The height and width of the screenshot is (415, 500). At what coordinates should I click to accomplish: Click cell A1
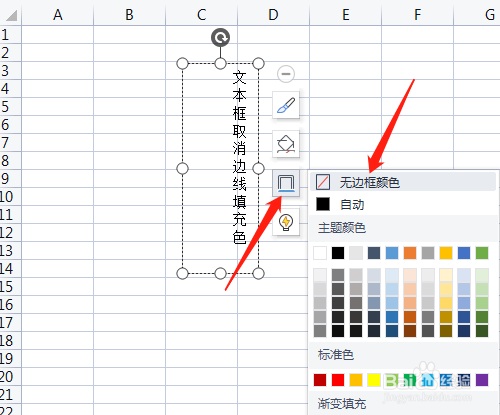click(58, 35)
